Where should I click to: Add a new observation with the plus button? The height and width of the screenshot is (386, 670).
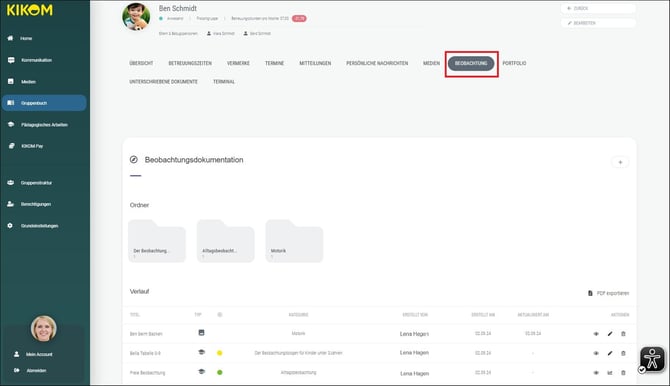click(x=620, y=162)
